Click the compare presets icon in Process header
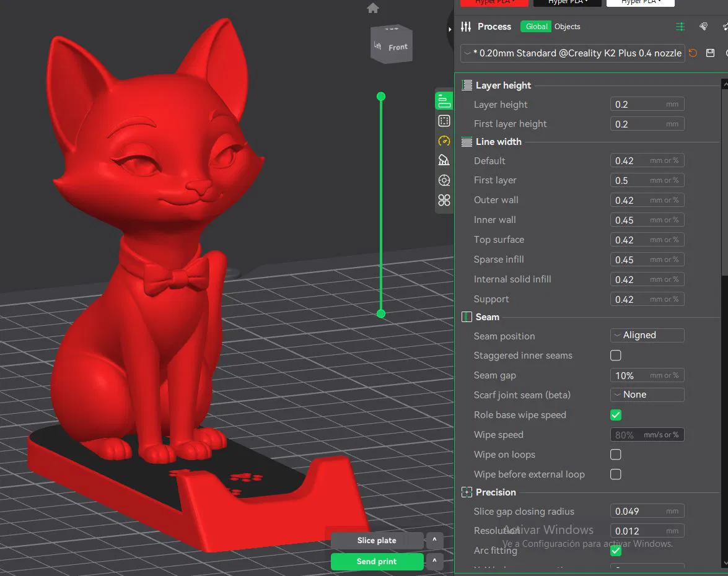728x576 pixels. pyautogui.click(x=680, y=27)
